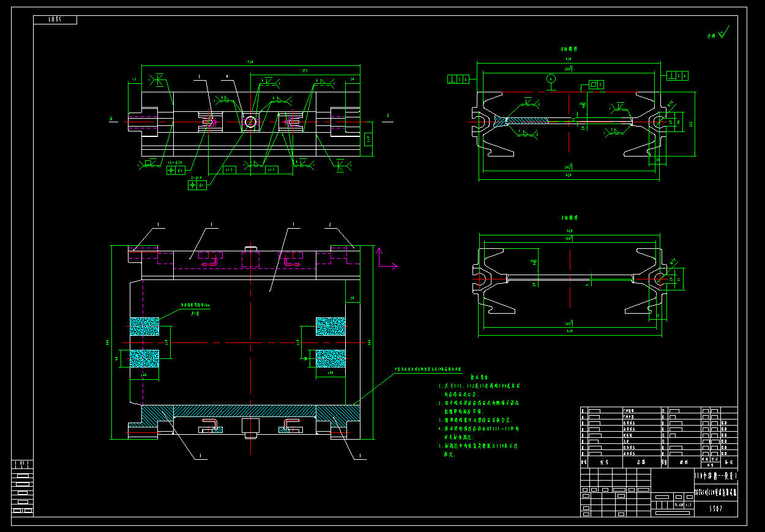Click the section cut marker left of front view
This screenshot has width=765, height=532.
click(112, 120)
